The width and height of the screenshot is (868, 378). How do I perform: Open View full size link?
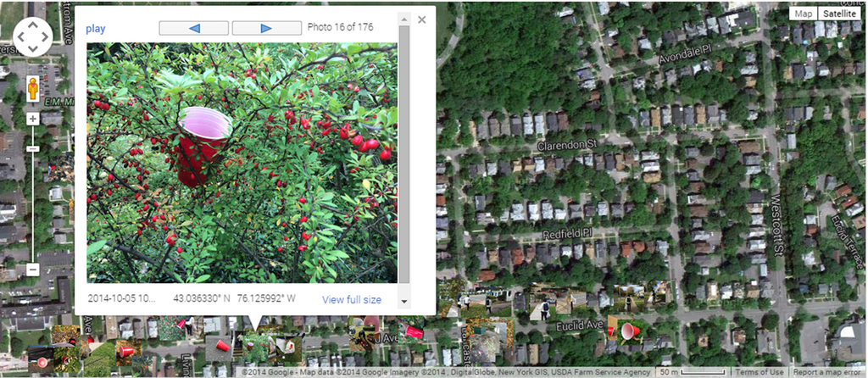[352, 299]
